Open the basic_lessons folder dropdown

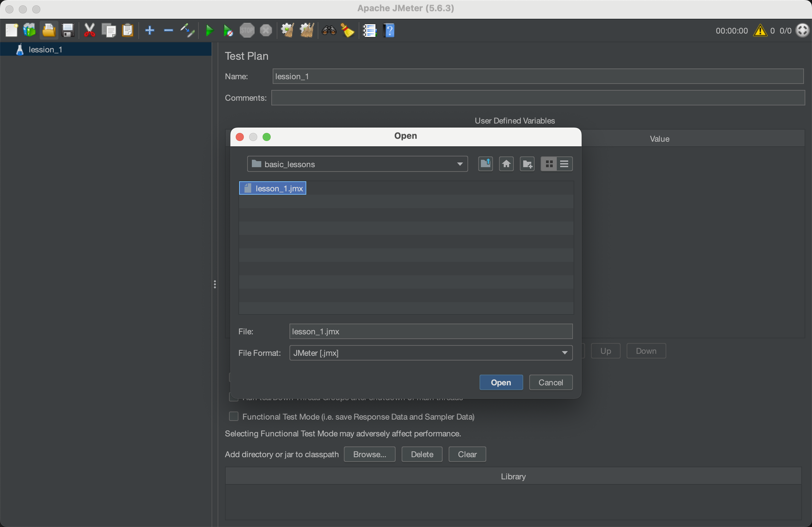click(357, 164)
